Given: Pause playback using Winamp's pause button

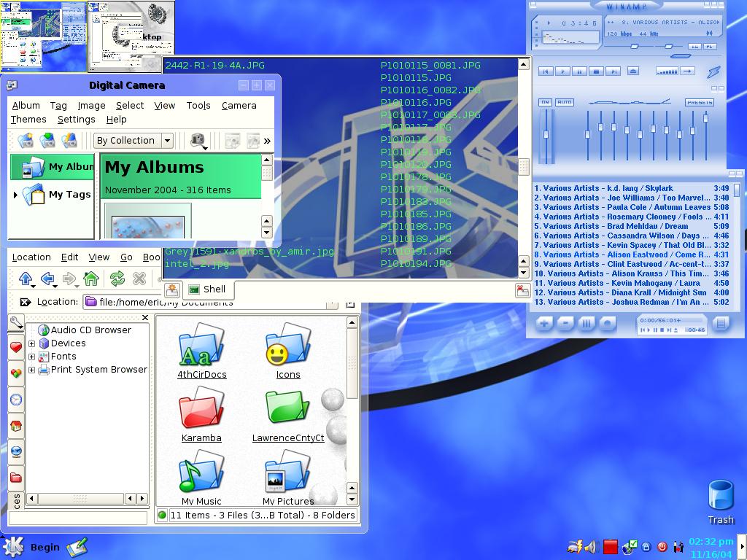Looking at the screenshot, I should click(x=579, y=71).
